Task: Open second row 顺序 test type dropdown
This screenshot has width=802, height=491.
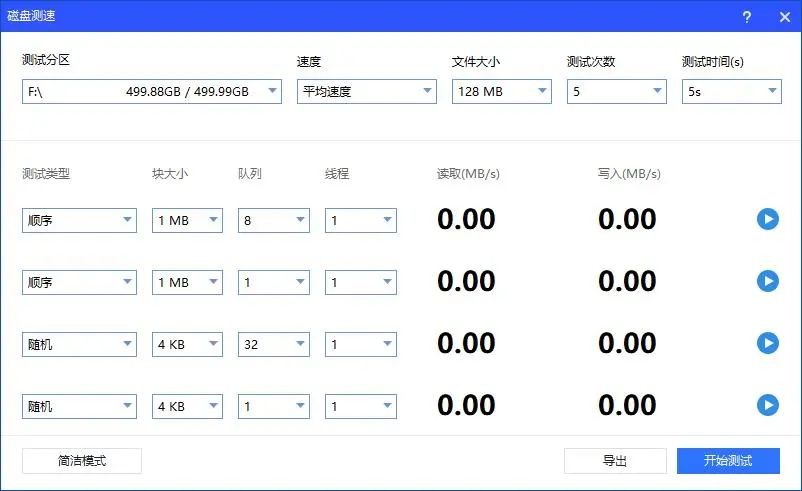Action: click(x=79, y=282)
